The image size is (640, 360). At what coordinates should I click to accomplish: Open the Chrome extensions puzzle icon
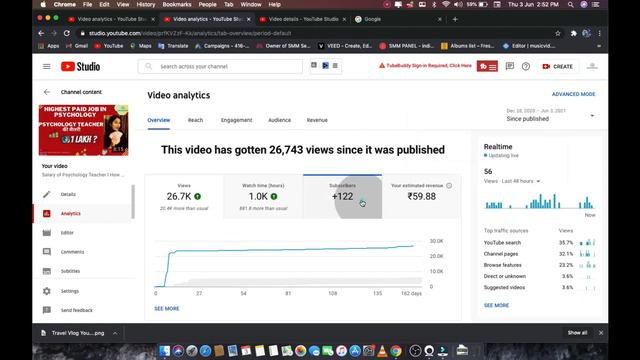tap(573, 33)
